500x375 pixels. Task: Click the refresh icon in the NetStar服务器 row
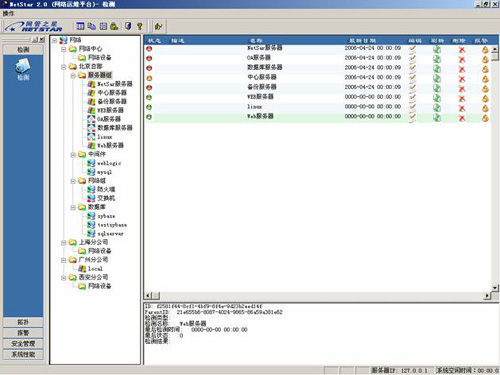pos(437,50)
